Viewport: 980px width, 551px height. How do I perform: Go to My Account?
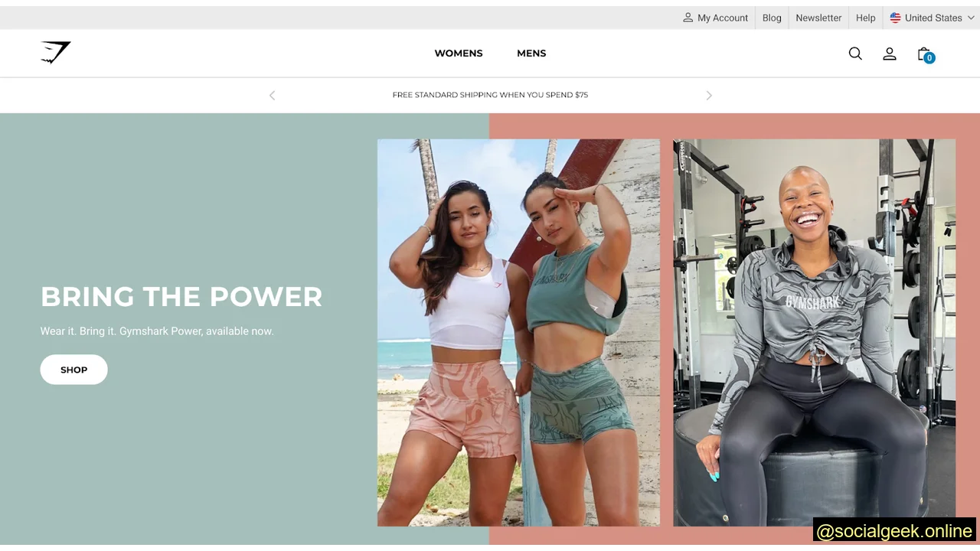tap(721, 17)
